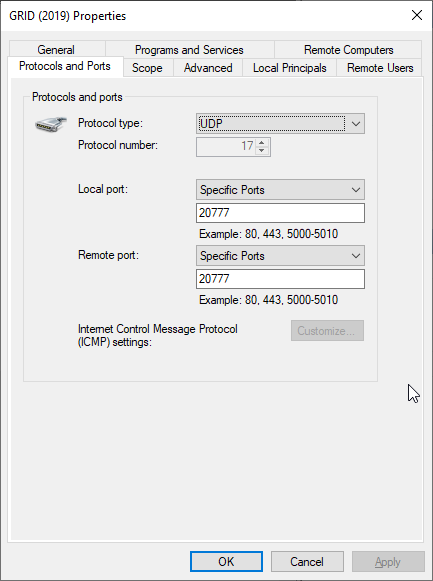The height and width of the screenshot is (581, 433).
Task: Expand the Remote port dropdown
Action: pyautogui.click(x=280, y=256)
